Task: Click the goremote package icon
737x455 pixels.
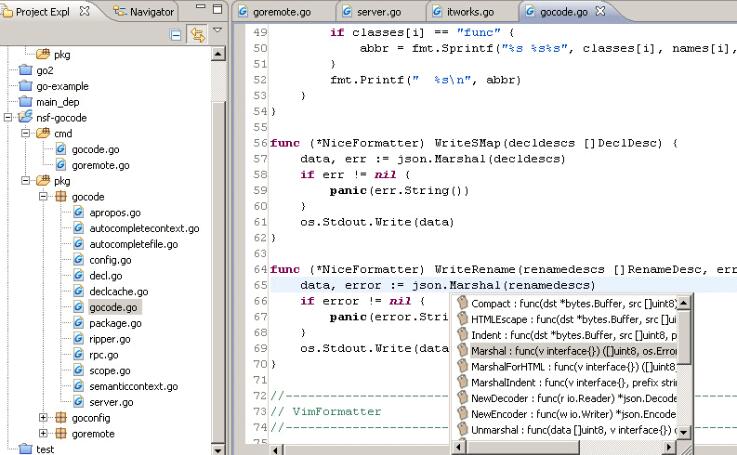Action: [x=61, y=433]
